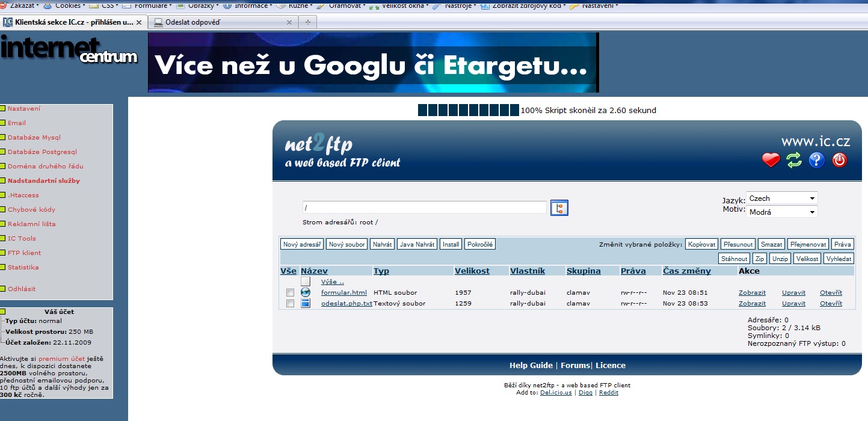Click the Přesunout button
The height and width of the screenshot is (421, 868).
point(738,244)
